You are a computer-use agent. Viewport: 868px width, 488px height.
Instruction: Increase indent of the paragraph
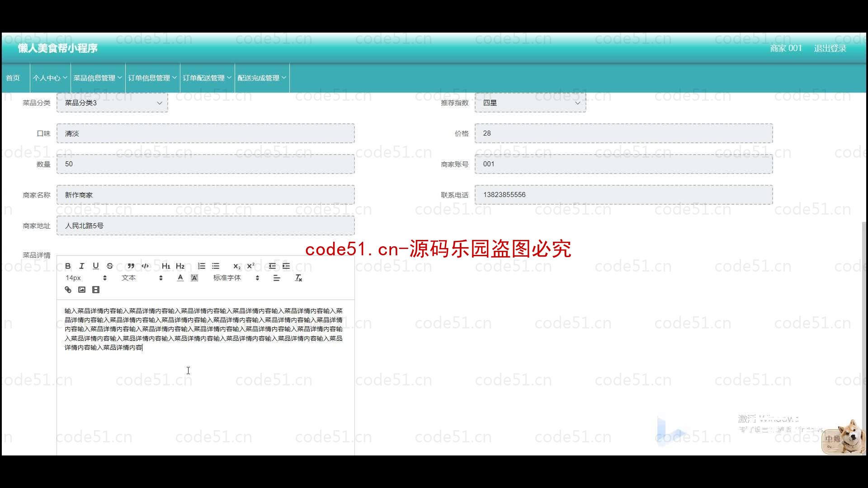click(286, 266)
